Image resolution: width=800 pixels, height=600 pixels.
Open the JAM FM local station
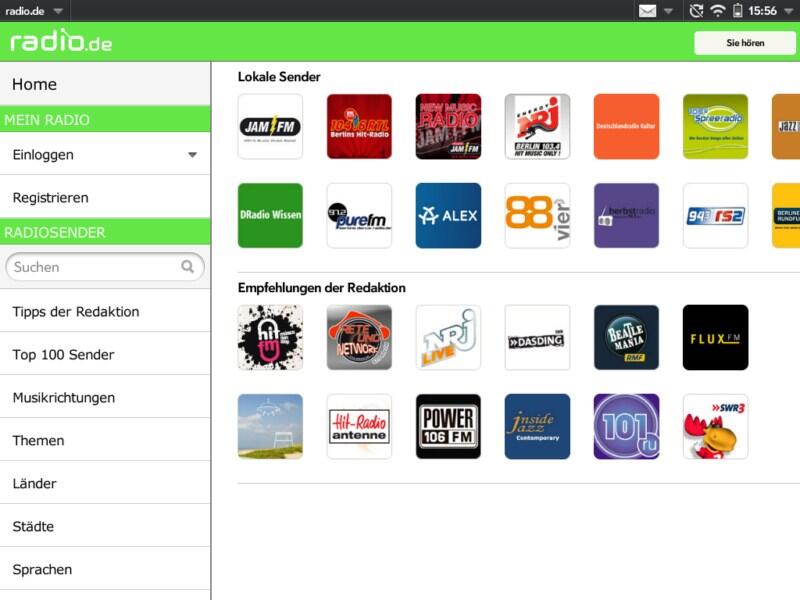pyautogui.click(x=270, y=127)
